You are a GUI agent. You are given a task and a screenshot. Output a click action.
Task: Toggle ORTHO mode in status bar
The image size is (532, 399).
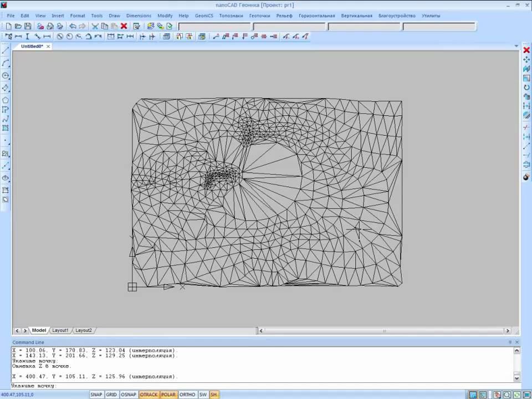tap(187, 395)
